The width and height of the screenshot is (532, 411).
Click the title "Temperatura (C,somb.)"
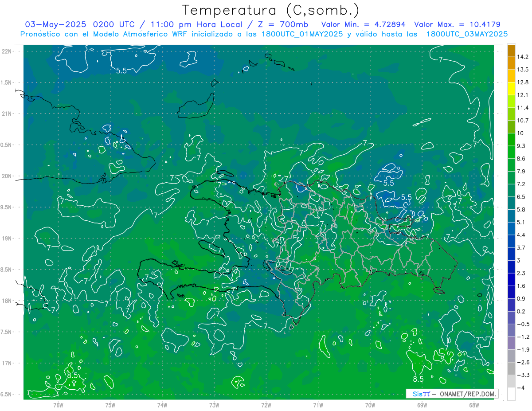pos(271,10)
